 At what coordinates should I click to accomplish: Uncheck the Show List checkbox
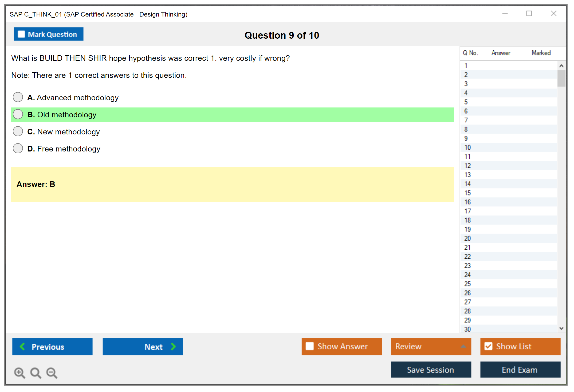point(488,346)
